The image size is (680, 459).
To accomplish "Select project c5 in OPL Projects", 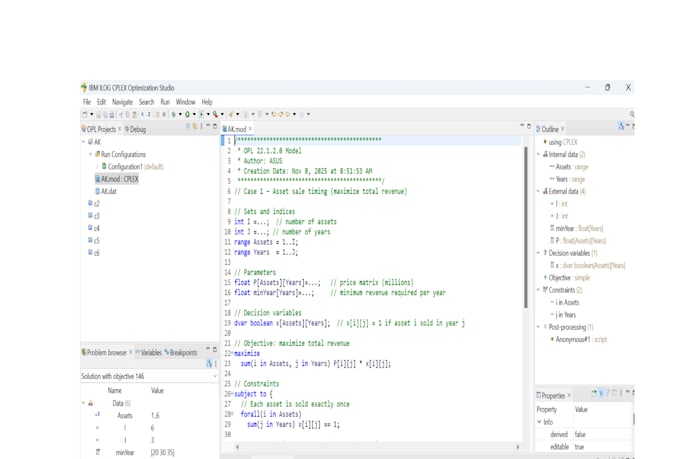I will click(94, 240).
